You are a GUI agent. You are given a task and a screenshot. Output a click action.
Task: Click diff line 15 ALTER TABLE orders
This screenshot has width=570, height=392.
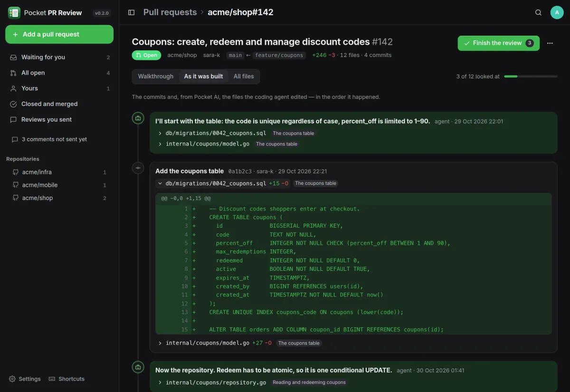(353, 329)
